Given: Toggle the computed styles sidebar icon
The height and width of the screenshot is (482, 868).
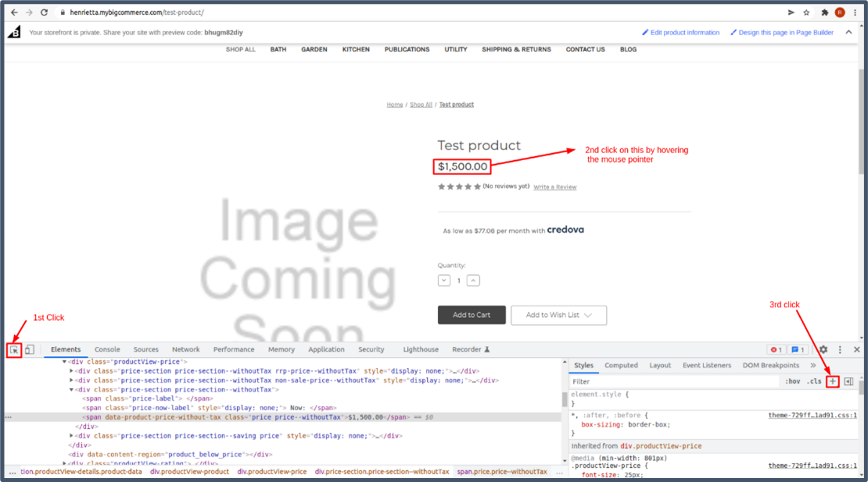Looking at the screenshot, I should [x=848, y=381].
